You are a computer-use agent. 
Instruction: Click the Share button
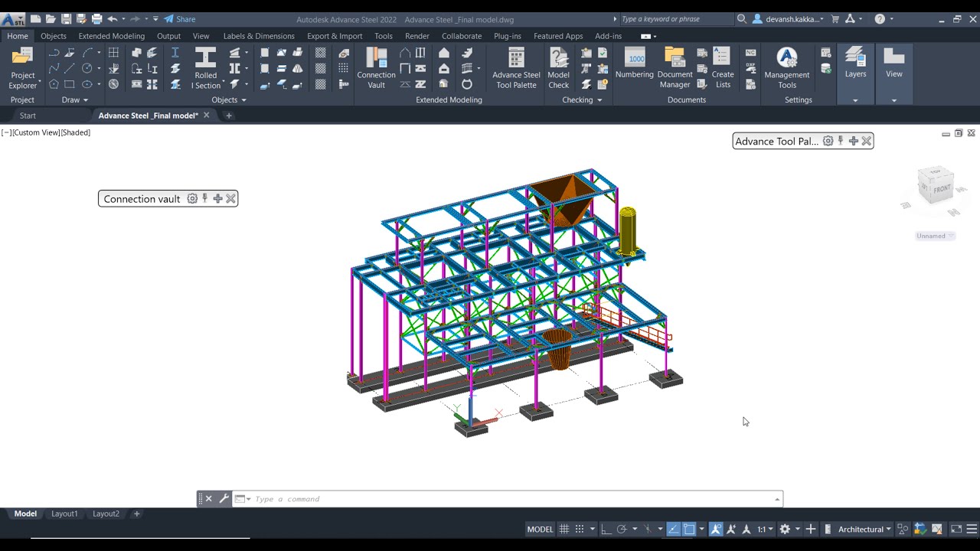180,19
